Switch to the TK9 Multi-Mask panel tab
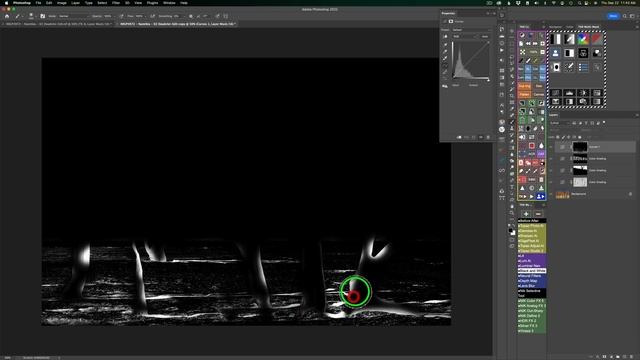The image size is (640, 360). (589, 27)
